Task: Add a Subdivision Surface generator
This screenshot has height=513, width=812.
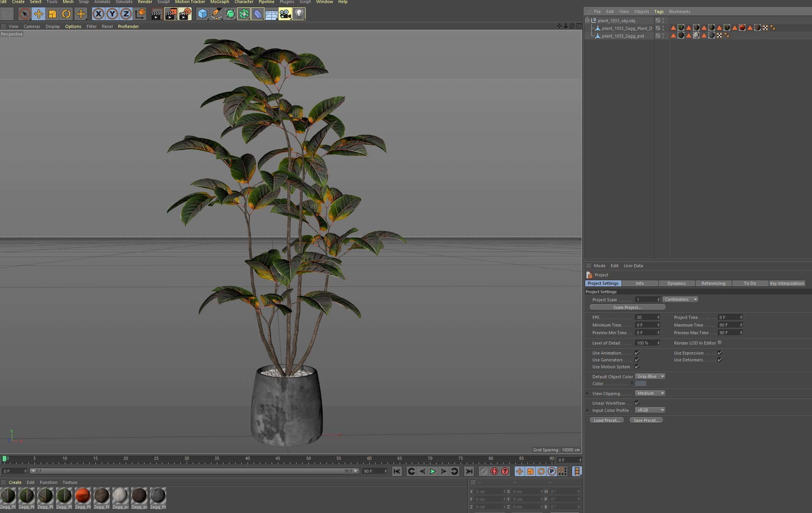Action: (x=230, y=14)
